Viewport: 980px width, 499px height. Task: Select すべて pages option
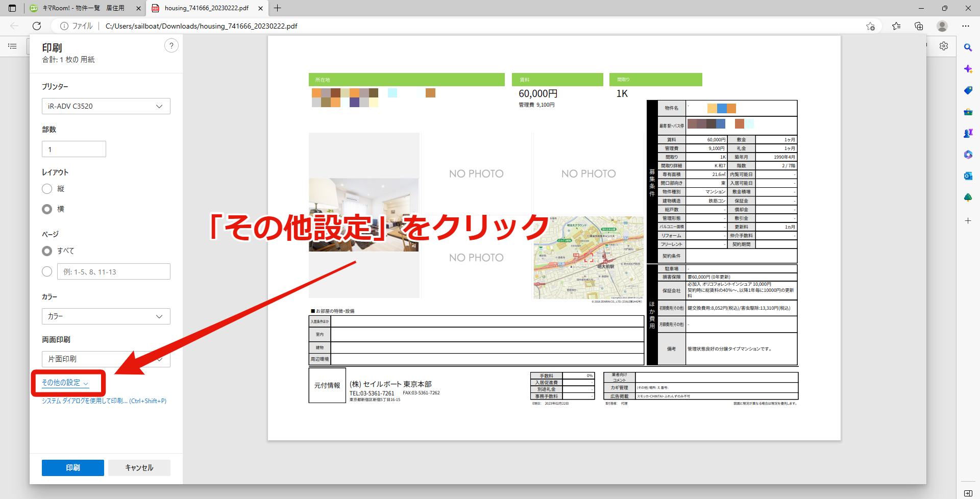pos(47,251)
